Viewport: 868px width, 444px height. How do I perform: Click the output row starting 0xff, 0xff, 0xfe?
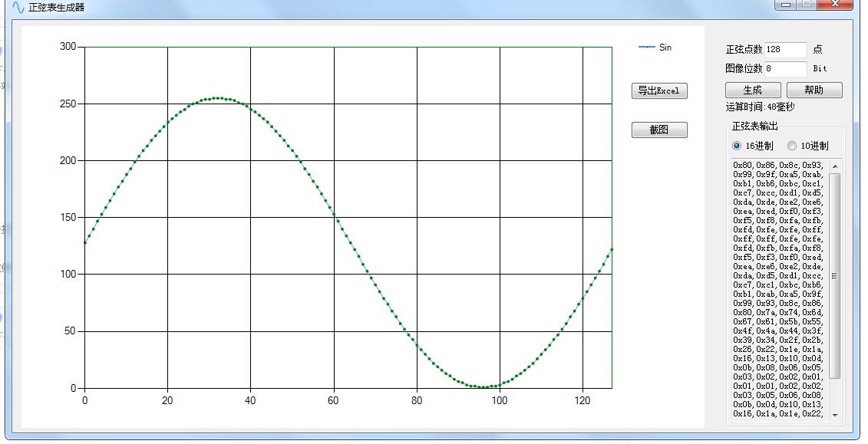[x=778, y=238]
